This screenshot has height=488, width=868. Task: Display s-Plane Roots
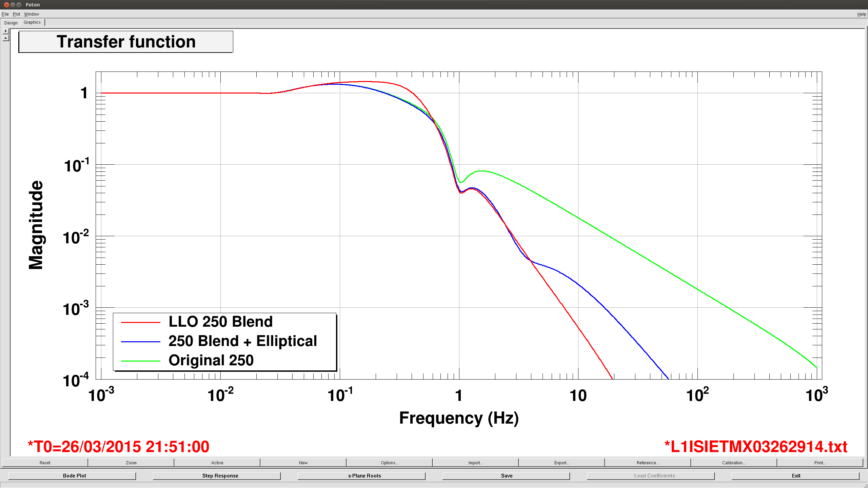[x=361, y=476]
